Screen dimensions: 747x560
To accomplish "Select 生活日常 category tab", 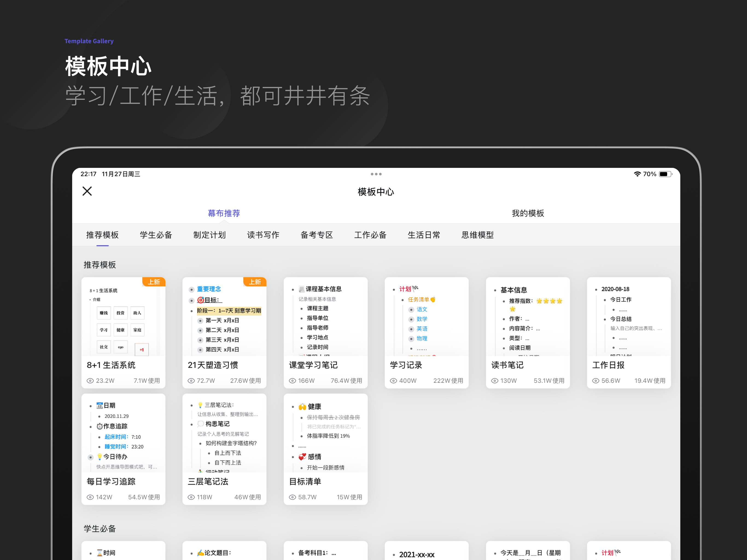I will (424, 235).
